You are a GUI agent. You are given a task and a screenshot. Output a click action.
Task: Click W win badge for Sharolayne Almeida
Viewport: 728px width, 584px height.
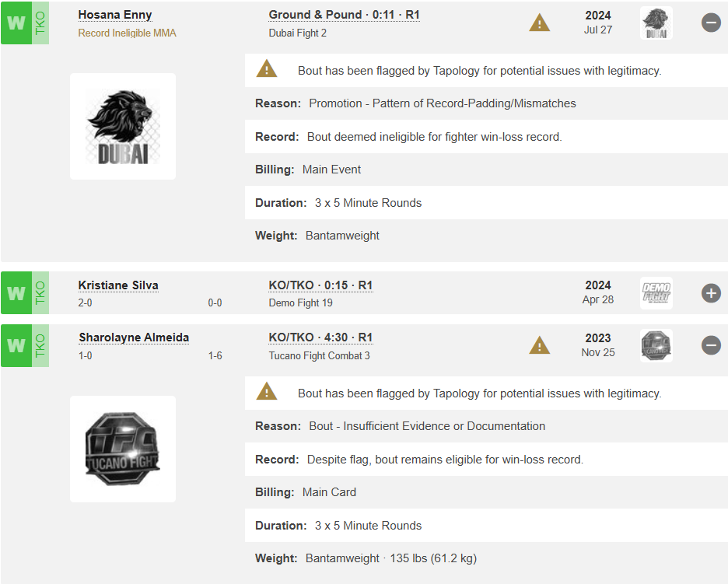click(16, 346)
